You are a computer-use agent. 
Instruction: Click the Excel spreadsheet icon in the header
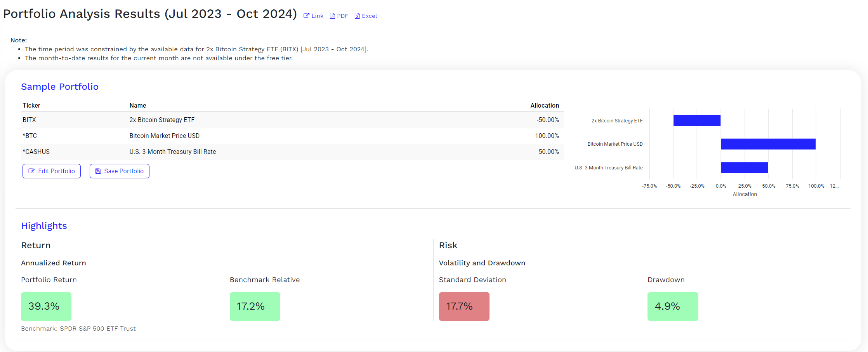point(357,16)
